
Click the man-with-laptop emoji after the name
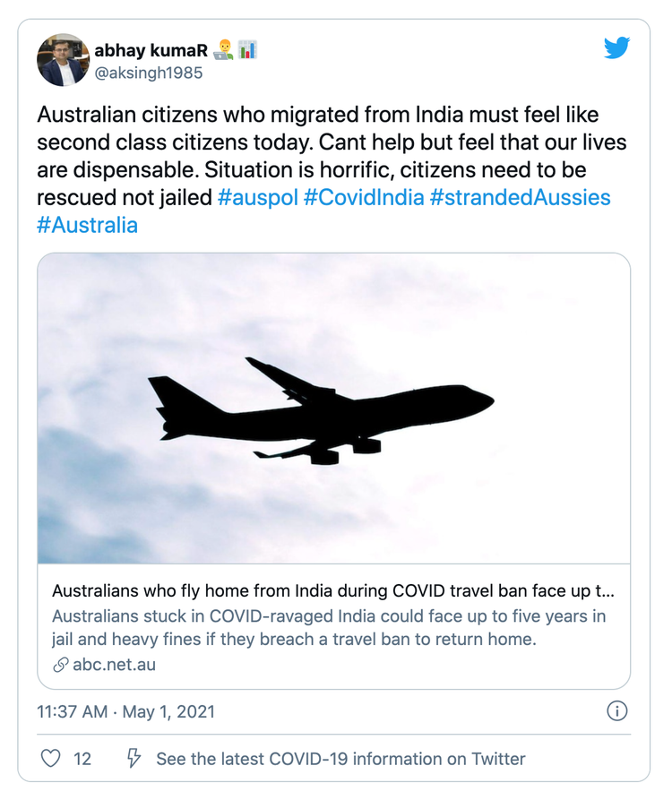point(224,50)
